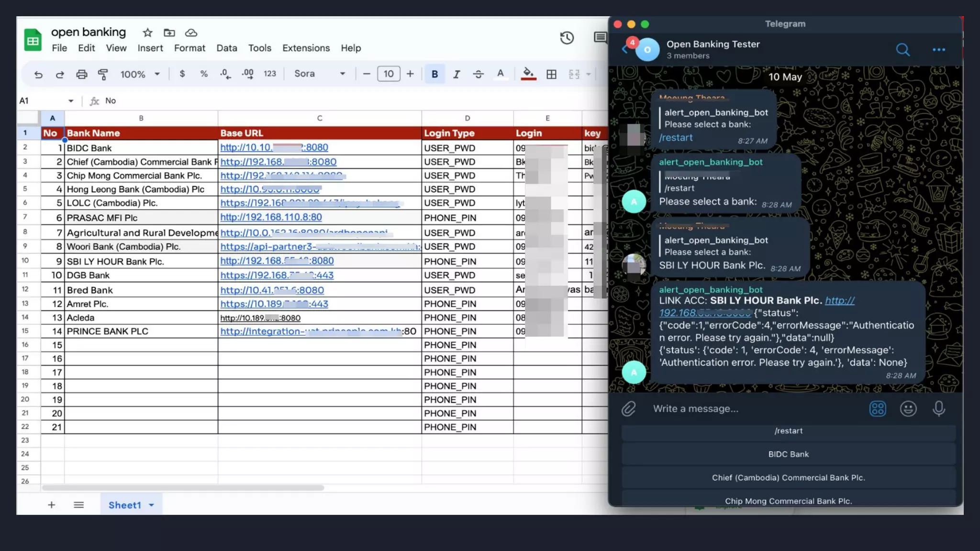The image size is (980, 551).
Task: Apply percent format icon
Action: click(204, 74)
